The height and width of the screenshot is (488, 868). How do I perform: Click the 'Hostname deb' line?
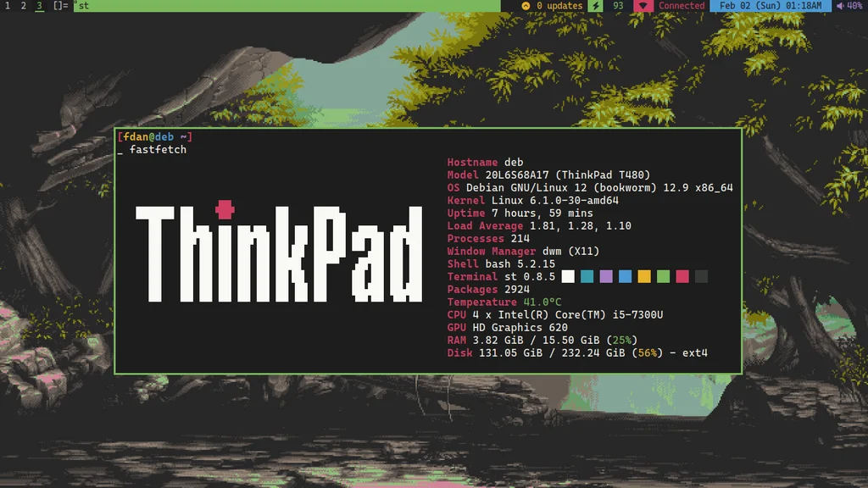coord(485,162)
